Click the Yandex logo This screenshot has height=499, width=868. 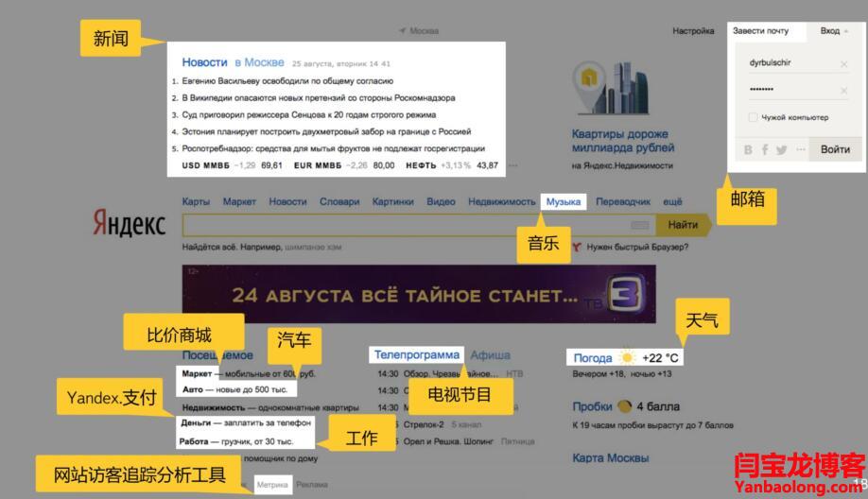[x=130, y=224]
